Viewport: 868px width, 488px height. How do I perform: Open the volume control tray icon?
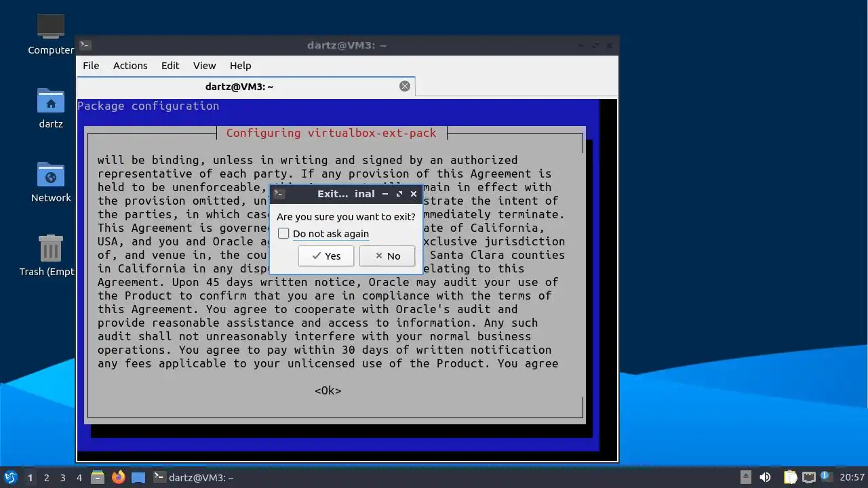(x=765, y=477)
